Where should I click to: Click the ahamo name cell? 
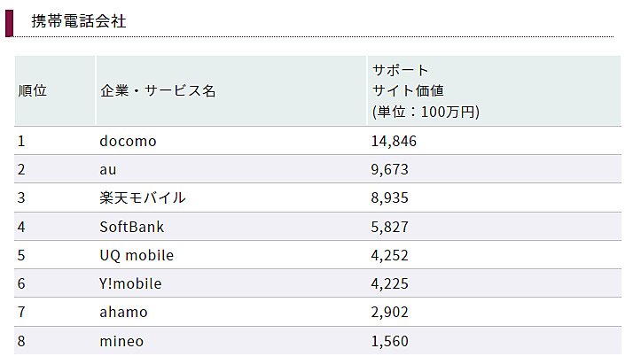tap(124, 313)
